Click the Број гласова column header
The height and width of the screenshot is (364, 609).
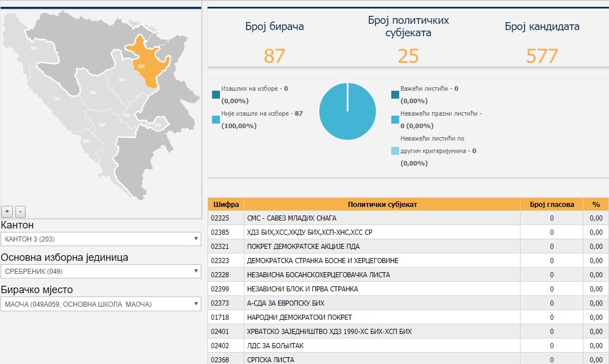pyautogui.click(x=552, y=204)
